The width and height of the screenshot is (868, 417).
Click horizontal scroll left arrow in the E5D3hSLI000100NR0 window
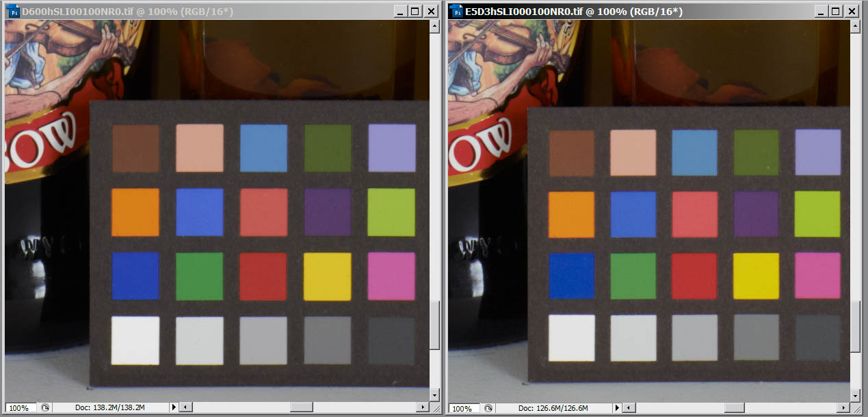(x=628, y=408)
